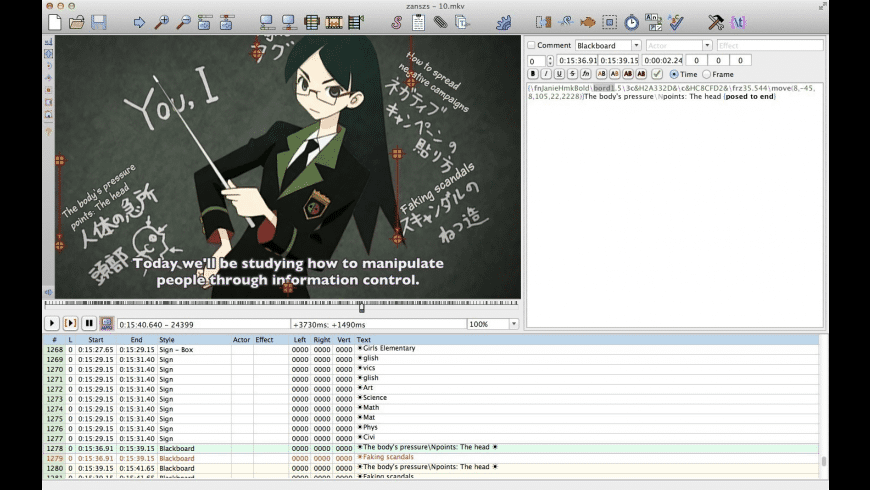Click the Style column header
The height and width of the screenshot is (490, 870).
click(166, 340)
